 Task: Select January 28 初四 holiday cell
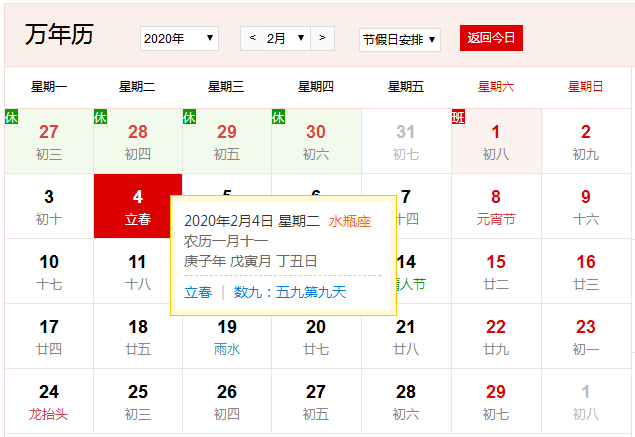click(138, 141)
